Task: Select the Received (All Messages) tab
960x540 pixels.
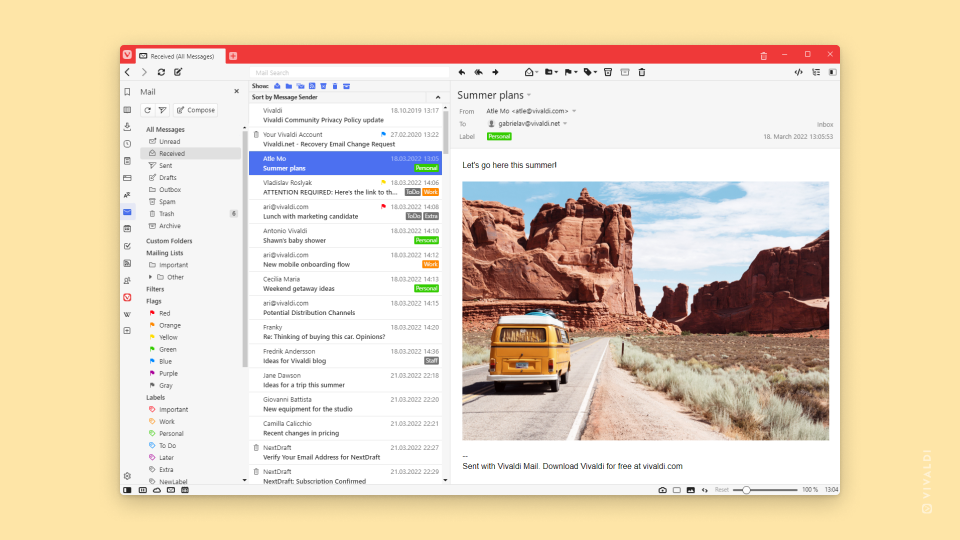Action: [181, 56]
